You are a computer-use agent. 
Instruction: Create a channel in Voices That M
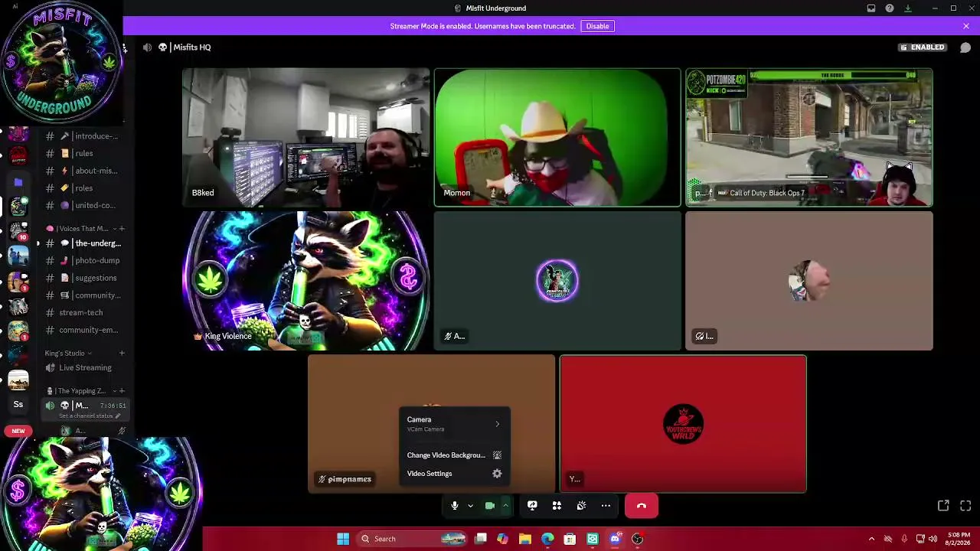tap(122, 229)
